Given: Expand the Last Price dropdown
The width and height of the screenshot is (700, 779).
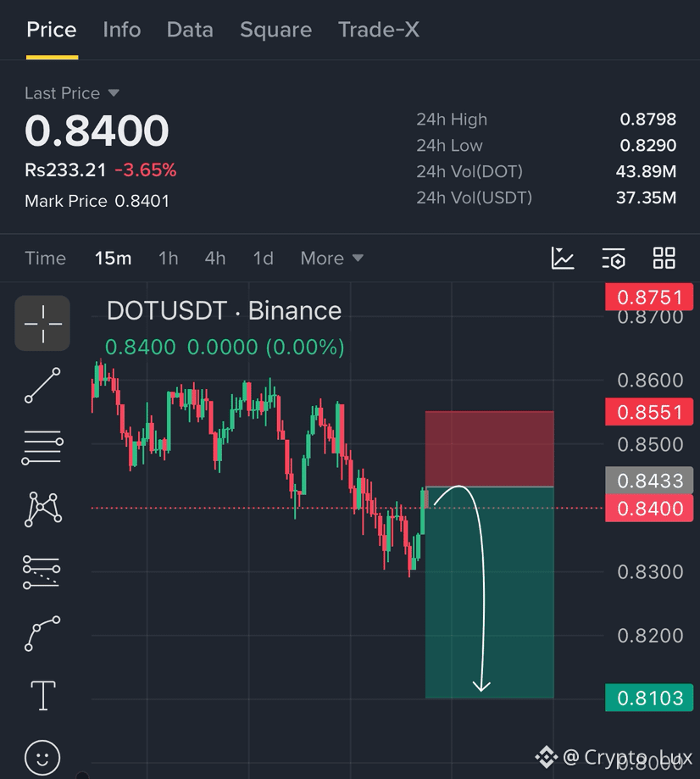Looking at the screenshot, I should click(72, 93).
